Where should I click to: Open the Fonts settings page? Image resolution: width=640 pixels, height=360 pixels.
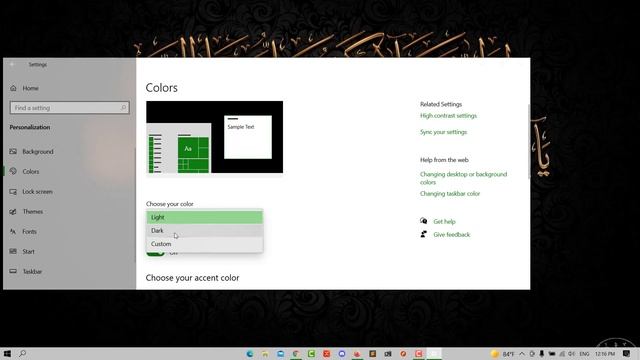[x=29, y=231]
